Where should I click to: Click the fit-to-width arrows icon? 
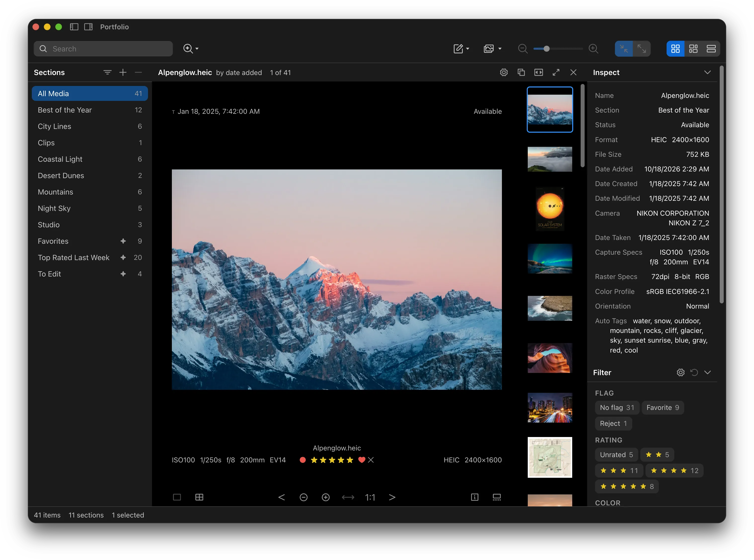(348, 497)
